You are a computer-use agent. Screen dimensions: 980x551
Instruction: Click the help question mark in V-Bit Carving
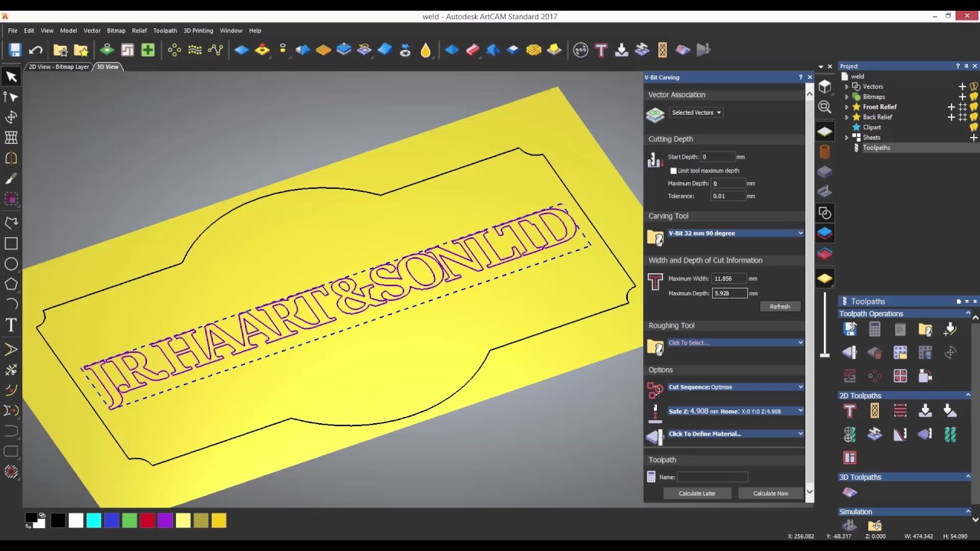pyautogui.click(x=801, y=77)
